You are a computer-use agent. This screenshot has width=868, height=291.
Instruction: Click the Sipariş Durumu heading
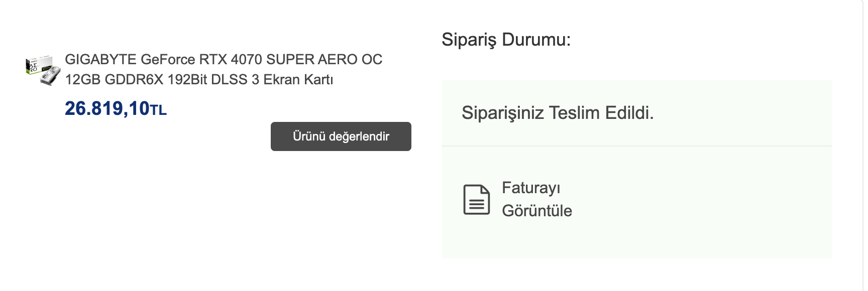506,40
